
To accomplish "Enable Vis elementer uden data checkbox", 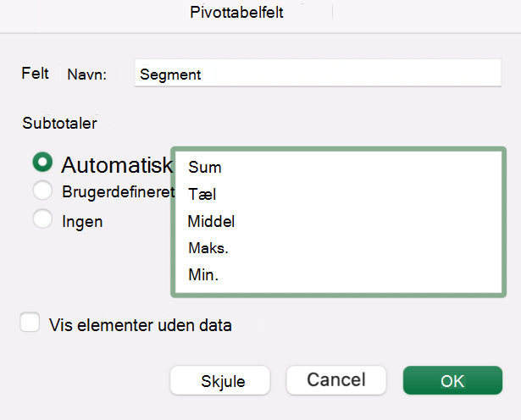I will (x=30, y=322).
